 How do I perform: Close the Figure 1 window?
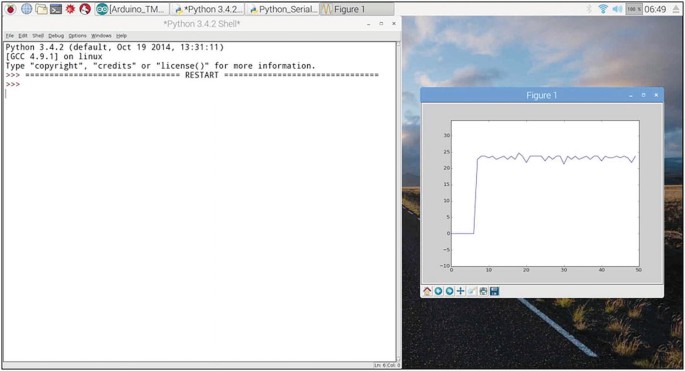[x=656, y=95]
